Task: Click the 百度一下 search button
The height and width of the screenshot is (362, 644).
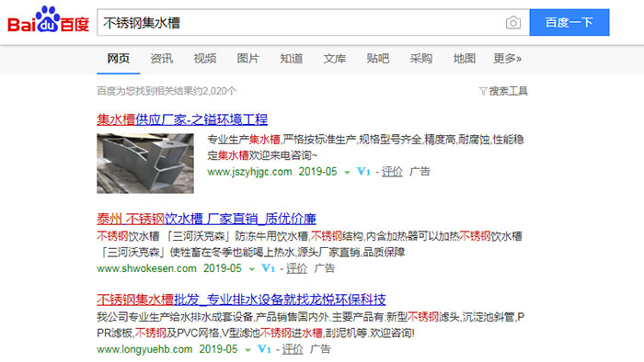Action: pyautogui.click(x=569, y=22)
